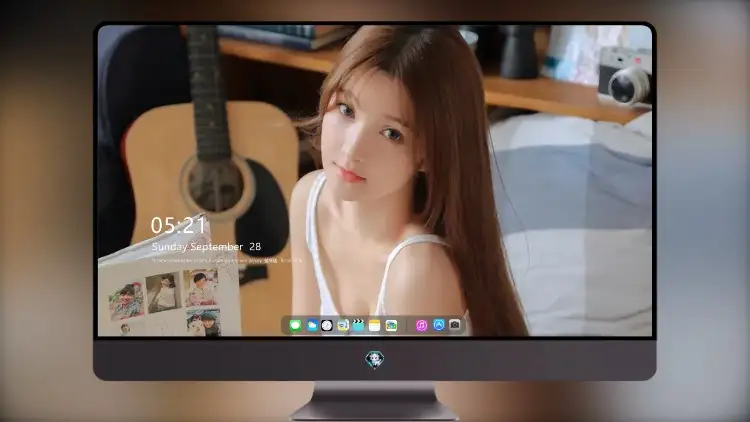The height and width of the screenshot is (422, 750).
Task: Open the purple iTunes music app
Action: pyautogui.click(x=421, y=326)
